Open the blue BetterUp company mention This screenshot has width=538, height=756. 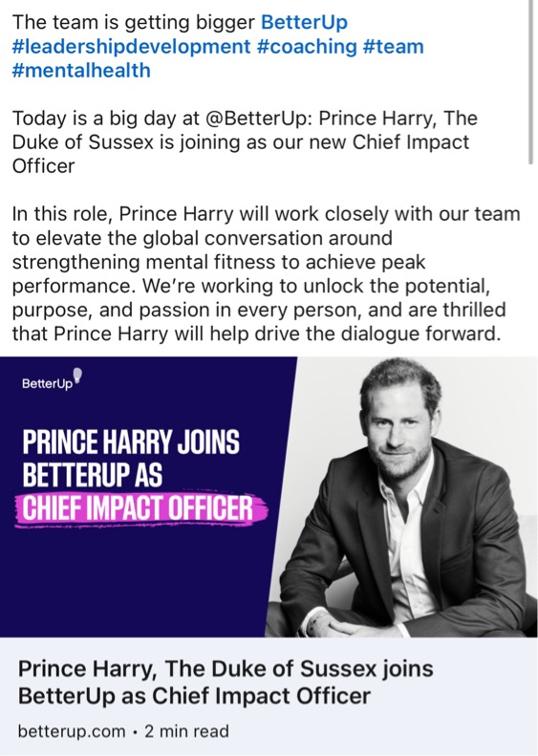304,22
